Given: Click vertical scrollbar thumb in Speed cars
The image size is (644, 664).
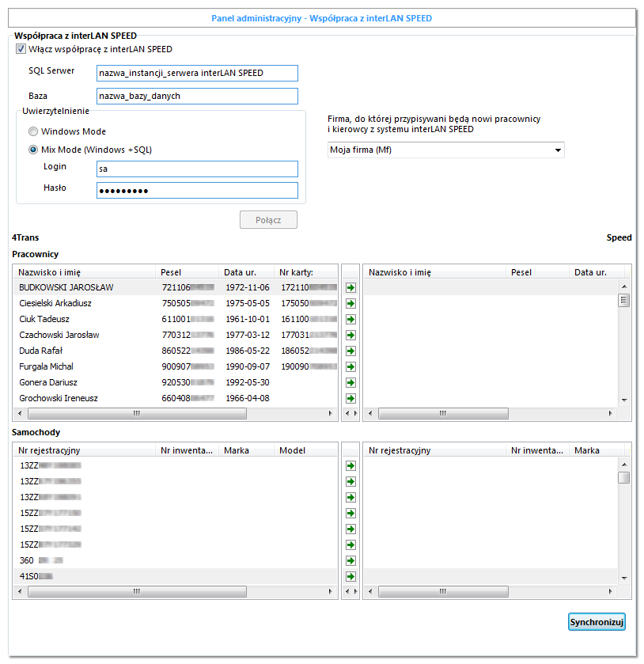Looking at the screenshot, I should pos(623,478).
